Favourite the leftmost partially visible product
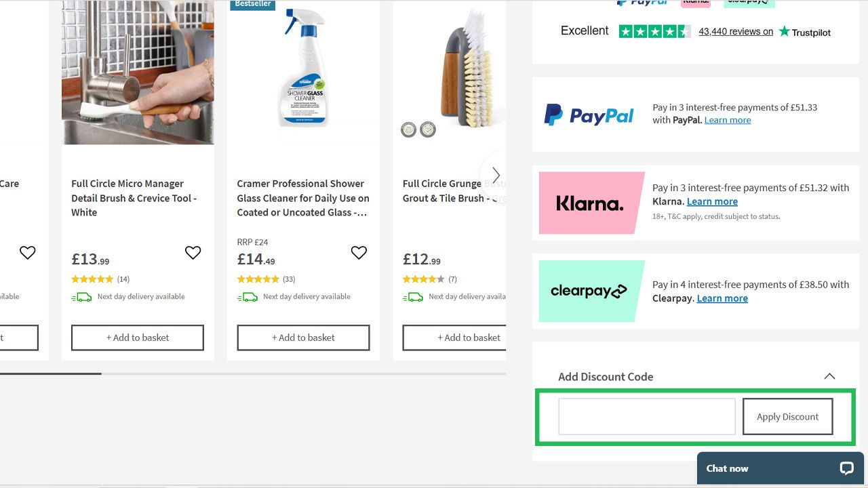Screen dimensions: 868x488 27,252
